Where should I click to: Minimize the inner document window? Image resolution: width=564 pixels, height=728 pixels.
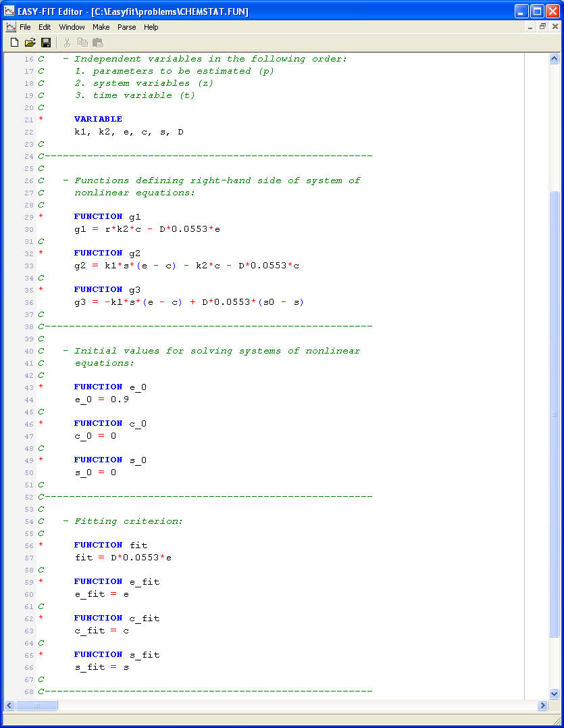(530, 27)
